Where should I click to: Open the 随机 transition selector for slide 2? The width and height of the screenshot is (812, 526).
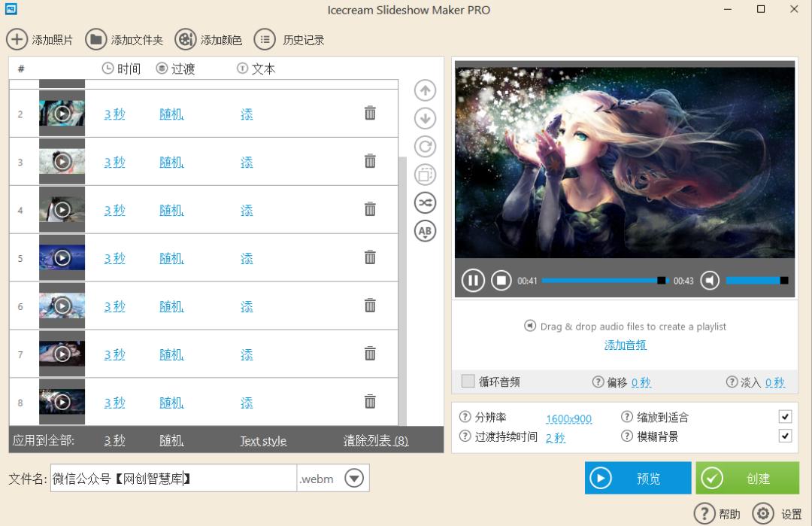171,113
